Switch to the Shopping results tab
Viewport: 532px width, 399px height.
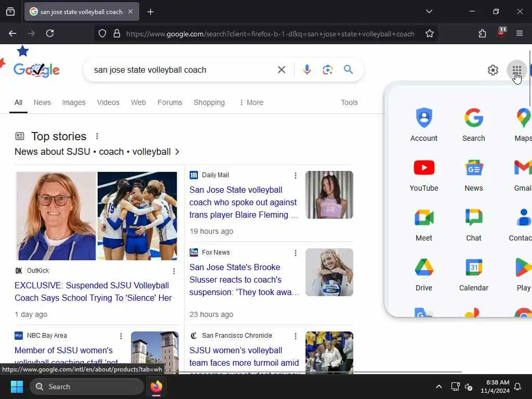pos(209,102)
